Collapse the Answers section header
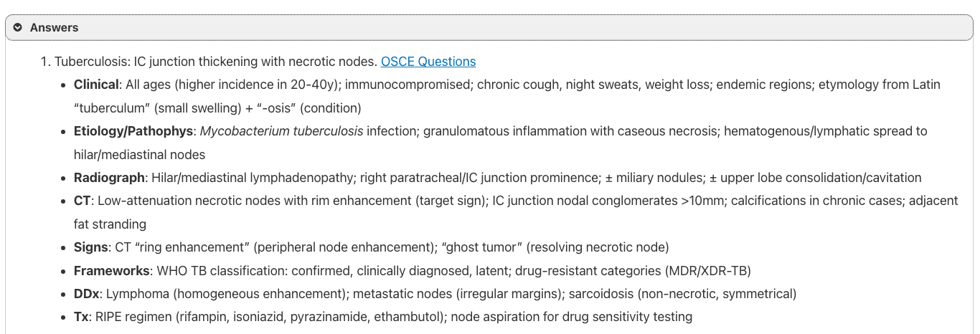The width and height of the screenshot is (980, 334). (55, 27)
